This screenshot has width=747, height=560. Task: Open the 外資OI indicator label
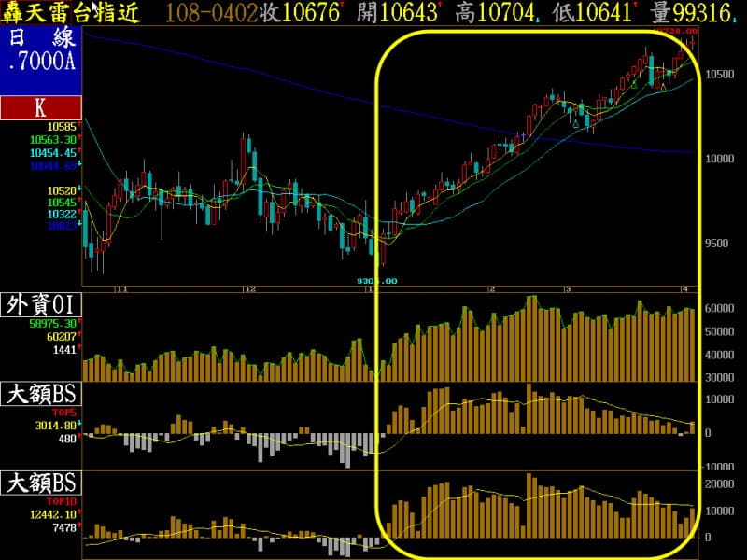point(41,304)
